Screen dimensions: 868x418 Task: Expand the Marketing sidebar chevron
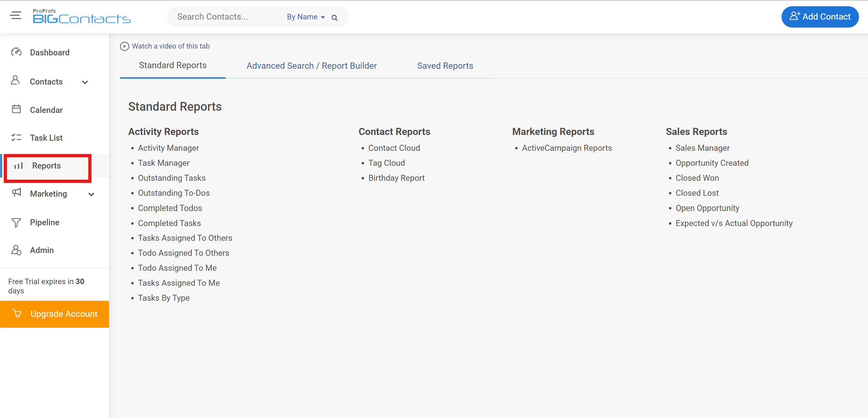click(91, 194)
